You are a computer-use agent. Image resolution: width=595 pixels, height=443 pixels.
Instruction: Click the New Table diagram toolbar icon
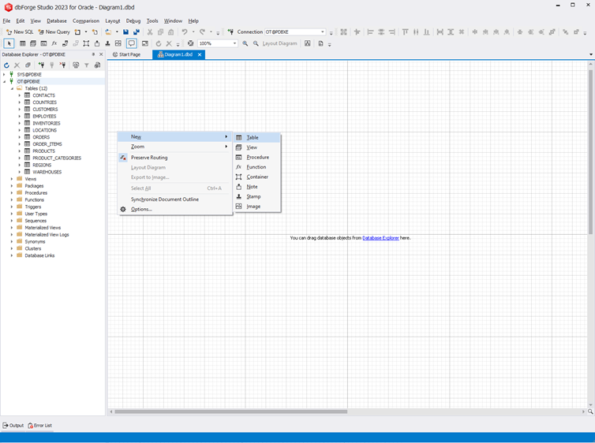pyautogui.click(x=22, y=44)
